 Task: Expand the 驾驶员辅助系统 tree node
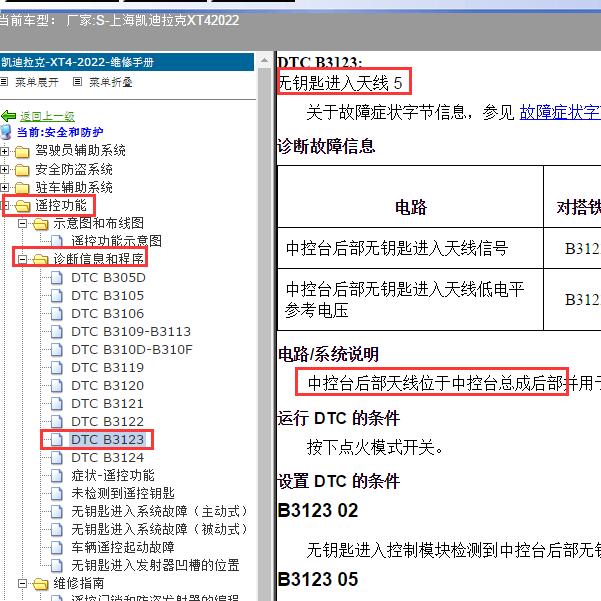(x=5, y=151)
